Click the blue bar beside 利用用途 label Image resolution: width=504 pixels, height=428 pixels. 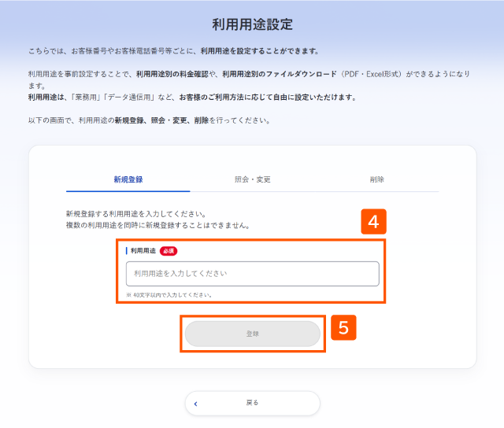click(127, 251)
